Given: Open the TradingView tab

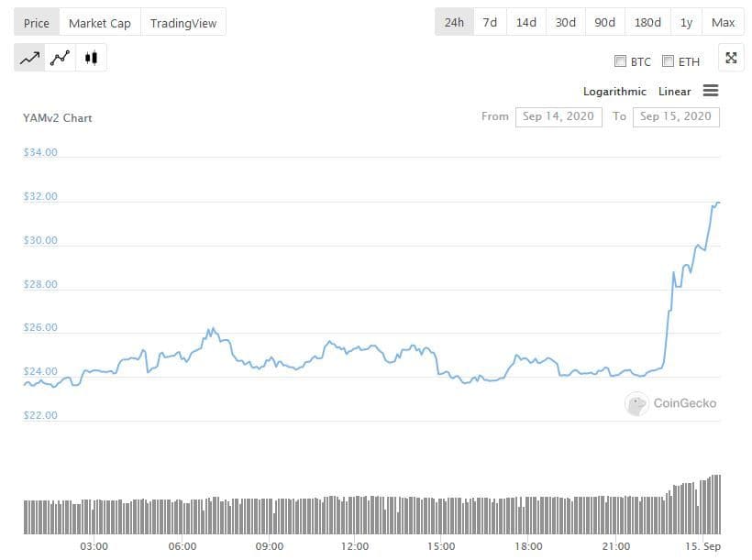Looking at the screenshot, I should 182,23.
